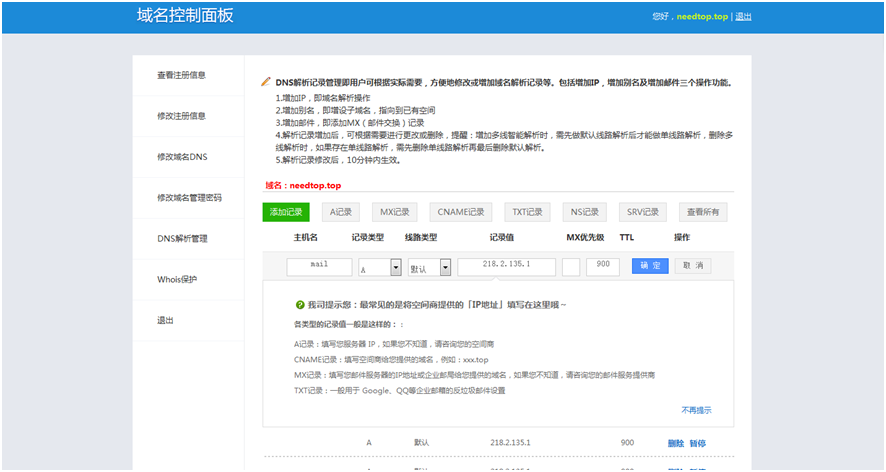886x472 pixels.
Task: Filter by MX记录 tab
Action: [x=394, y=212]
